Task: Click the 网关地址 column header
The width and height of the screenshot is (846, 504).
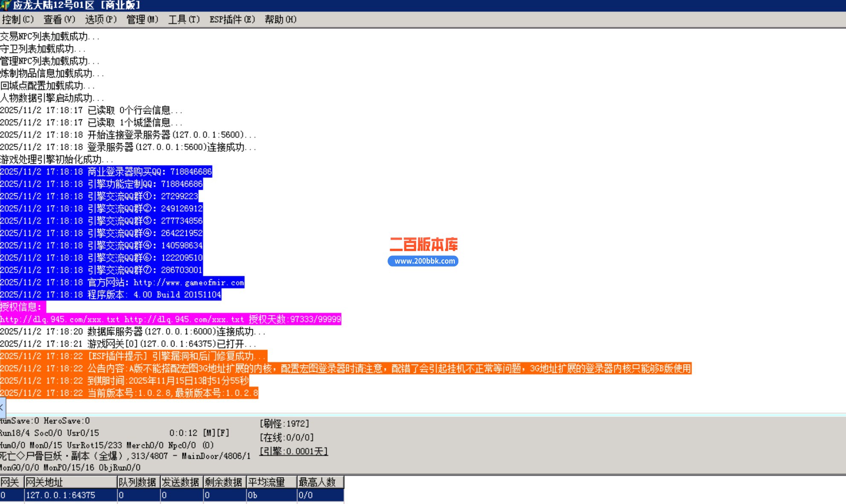Action: coord(70,482)
